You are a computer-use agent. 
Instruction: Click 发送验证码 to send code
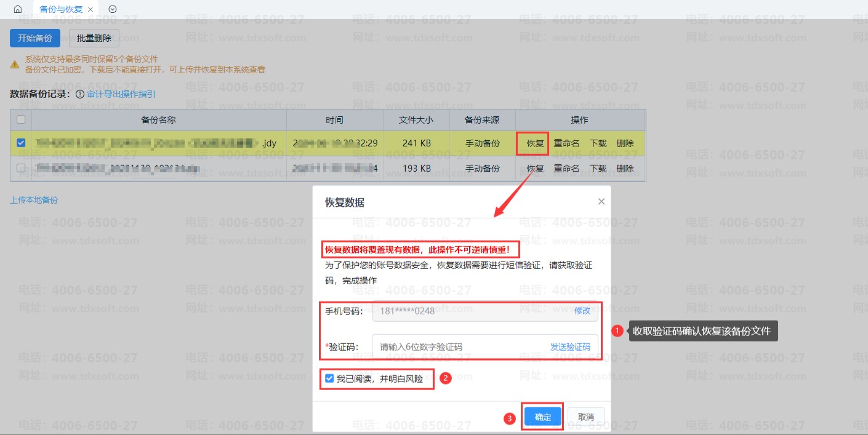570,347
